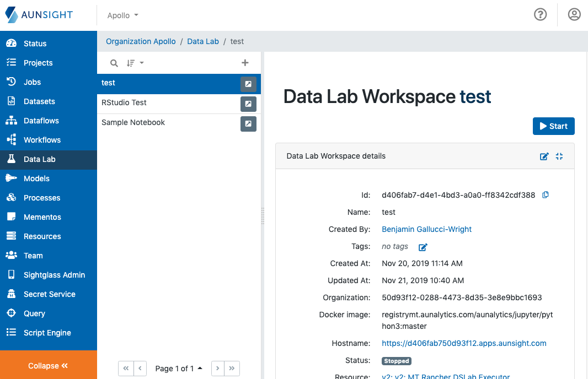Open the help icon in the top bar

(540, 15)
